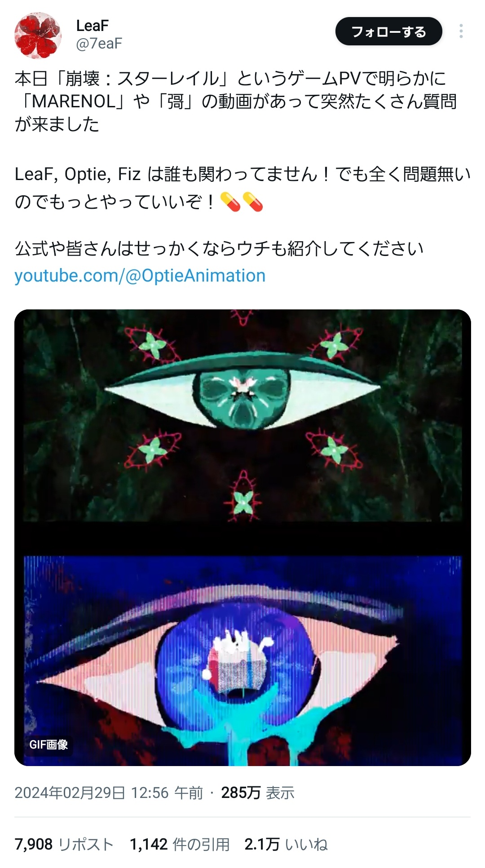Tap the paragraph starting LeaF, Optie, Fiz
Viewport: 485px width, 868px height.
coord(242,188)
